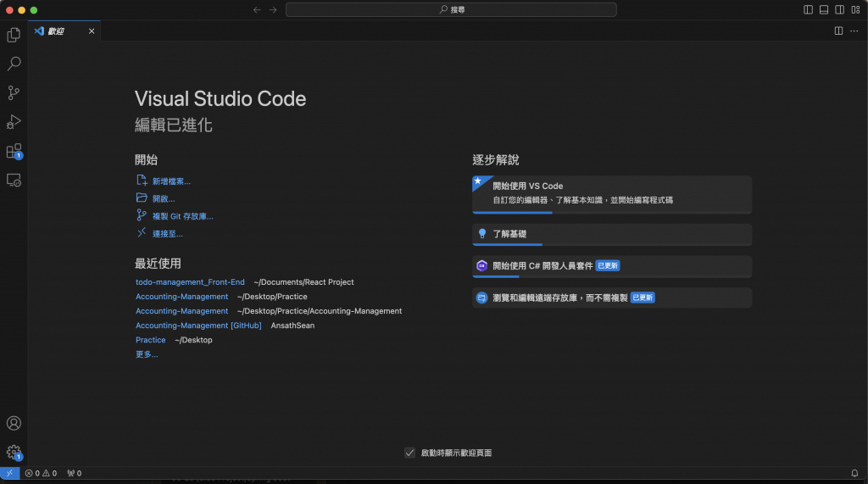Click progress bar under C# 開發人員套件
This screenshot has height=484, width=868.
click(612, 276)
